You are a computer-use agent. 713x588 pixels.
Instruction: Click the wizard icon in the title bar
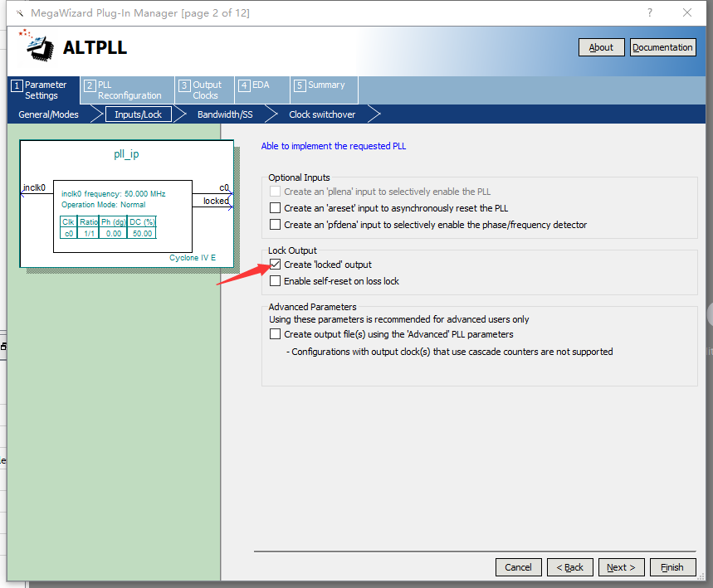(20, 12)
